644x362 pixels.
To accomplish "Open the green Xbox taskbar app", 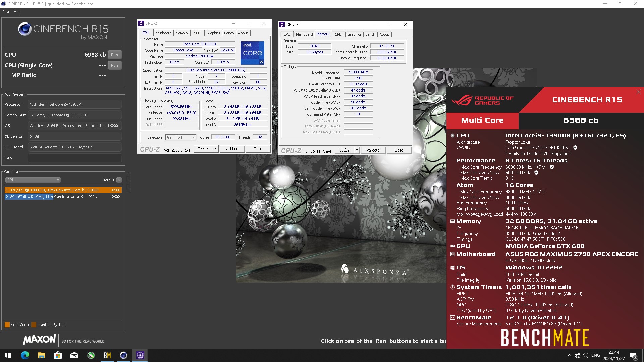I will point(91,355).
